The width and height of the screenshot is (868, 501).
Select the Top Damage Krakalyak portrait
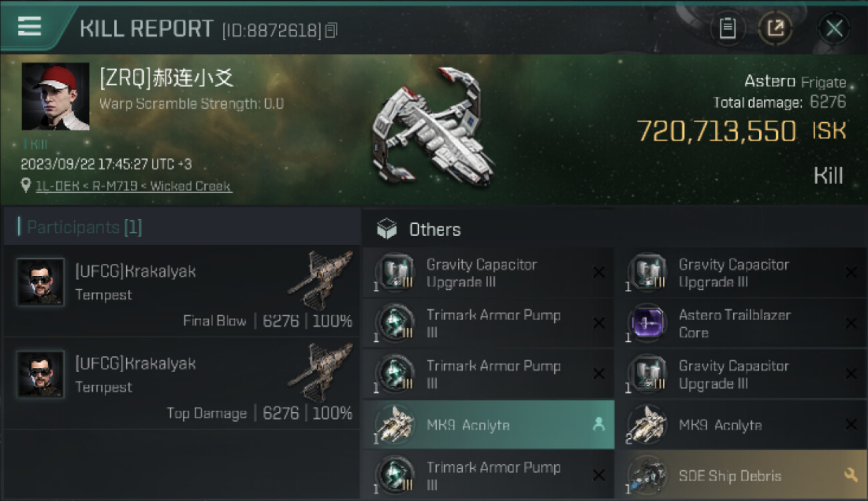[40, 375]
